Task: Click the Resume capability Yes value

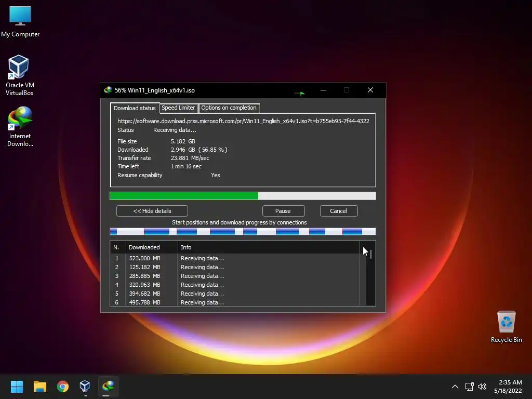Action: pos(216,175)
